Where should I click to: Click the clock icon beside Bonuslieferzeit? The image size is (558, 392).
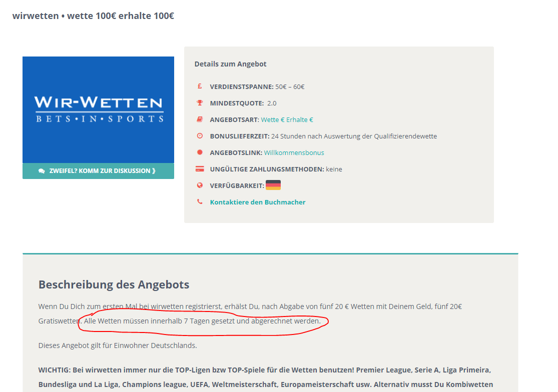[200, 136]
